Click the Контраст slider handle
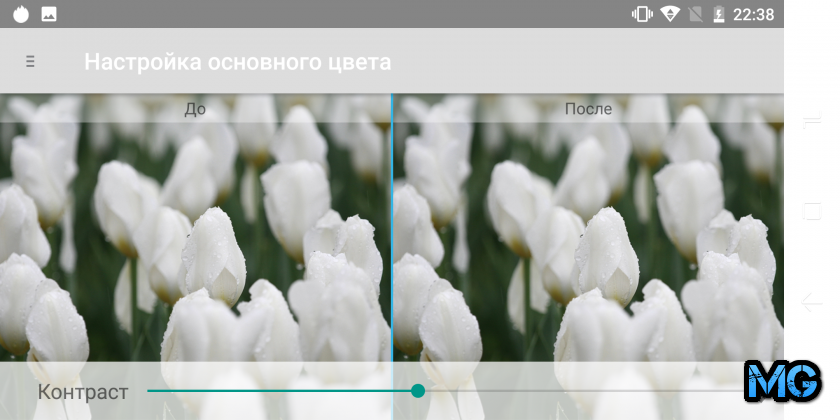This screenshot has width=840, height=420. point(418,391)
